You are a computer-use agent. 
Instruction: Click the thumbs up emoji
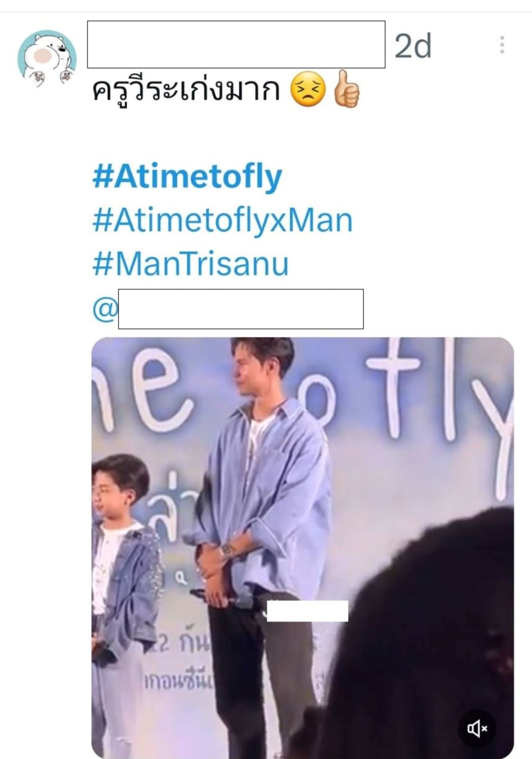coord(347,90)
